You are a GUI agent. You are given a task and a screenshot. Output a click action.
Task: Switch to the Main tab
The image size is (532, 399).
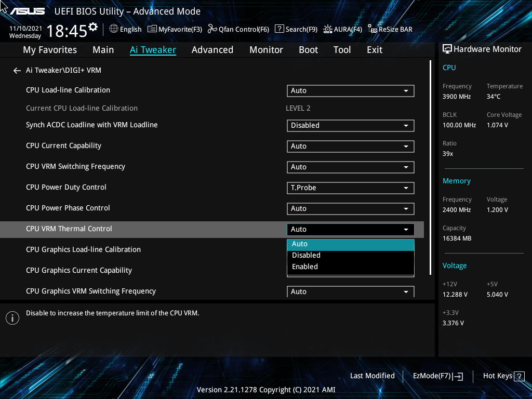click(x=103, y=50)
